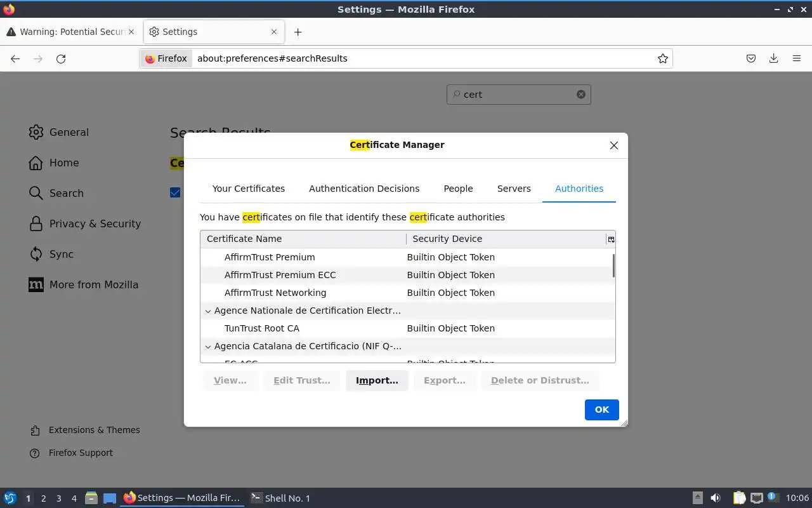Click the settings search field
The height and width of the screenshot is (508, 812).
(x=519, y=95)
